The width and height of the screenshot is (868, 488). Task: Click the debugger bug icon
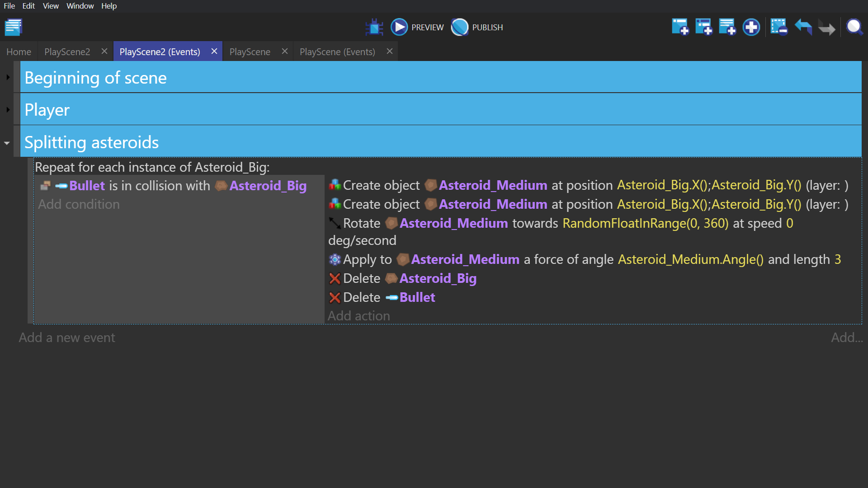374,27
